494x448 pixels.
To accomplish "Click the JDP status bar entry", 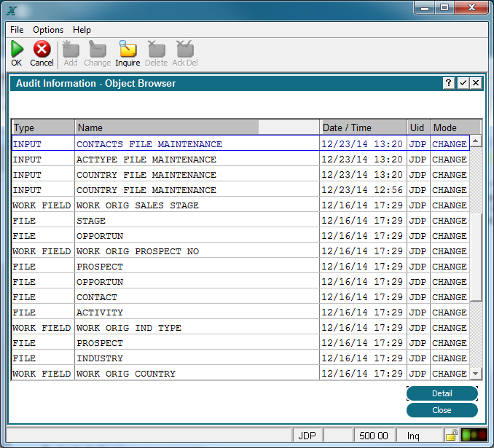I will coord(307,436).
